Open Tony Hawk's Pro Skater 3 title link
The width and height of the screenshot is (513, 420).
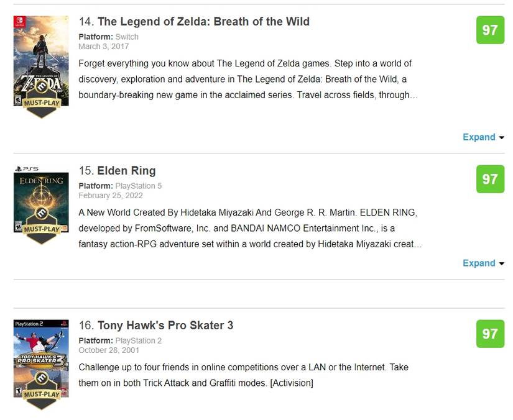(165, 325)
